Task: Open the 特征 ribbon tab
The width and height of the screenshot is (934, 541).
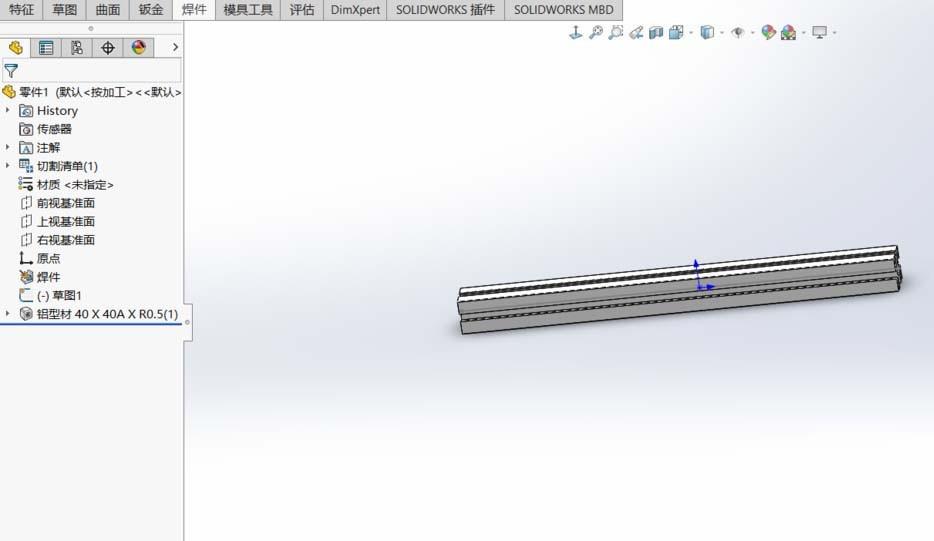Action: coord(21,10)
